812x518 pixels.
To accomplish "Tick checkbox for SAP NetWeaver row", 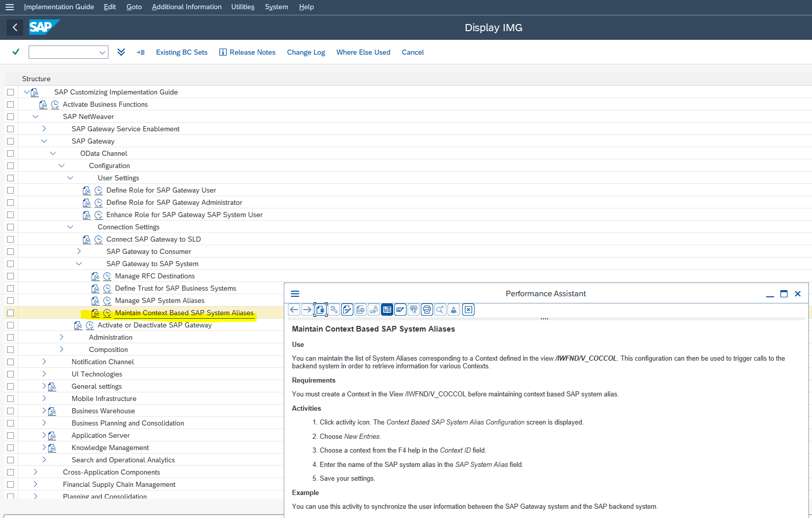I will pyautogui.click(x=10, y=116).
